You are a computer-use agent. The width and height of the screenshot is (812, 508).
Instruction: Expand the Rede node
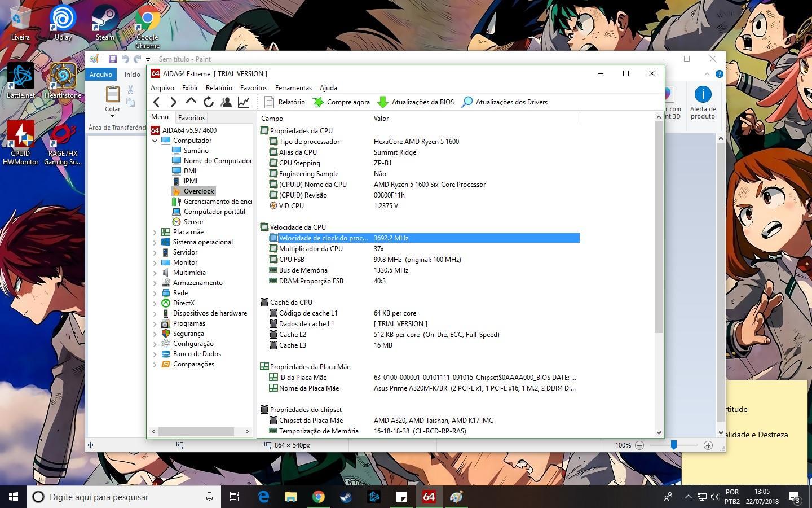pos(155,293)
